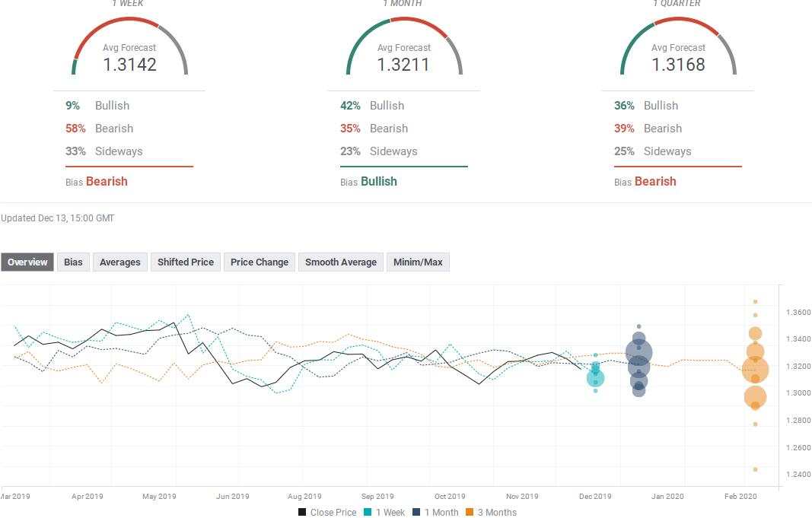Switch to Smooth Average view
Screen dimensions: 812x518
(341, 262)
